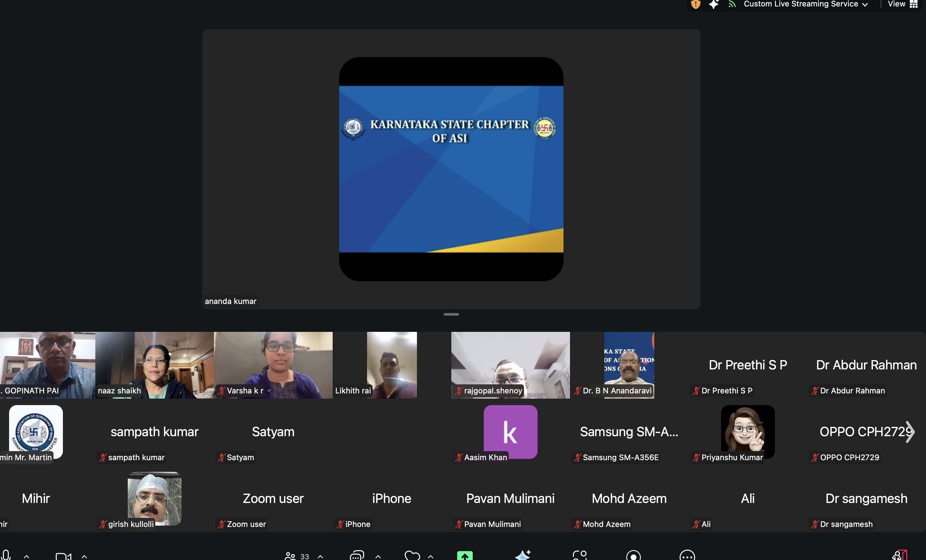Click the green live streaming signal icon

coord(732,4)
